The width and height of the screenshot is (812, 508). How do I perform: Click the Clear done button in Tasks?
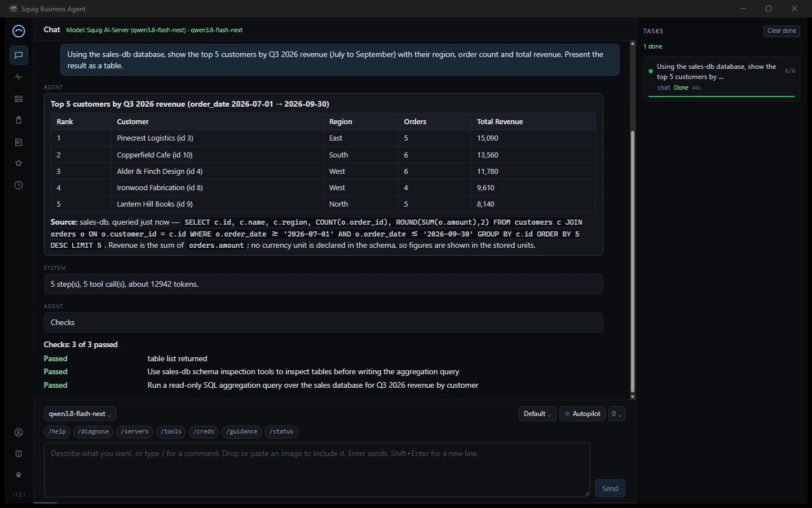coord(782,31)
